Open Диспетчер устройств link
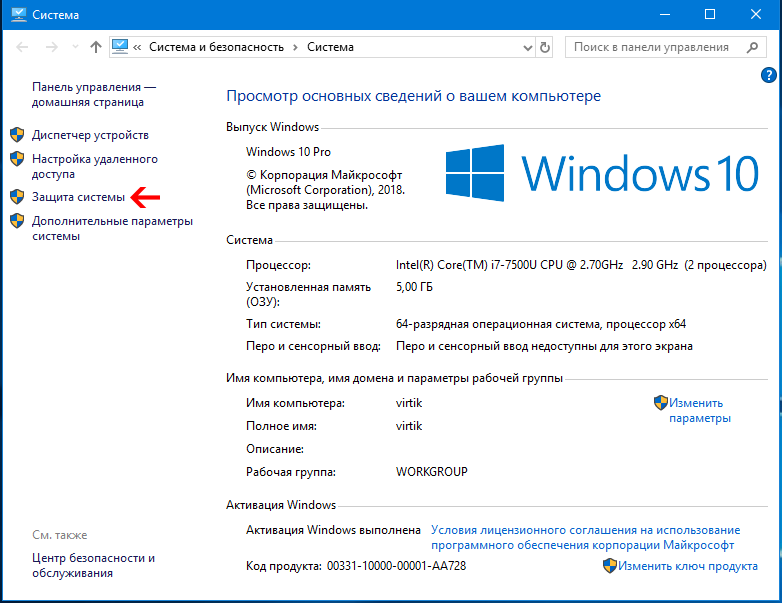Viewport: 782px width, 603px height. pos(90,135)
